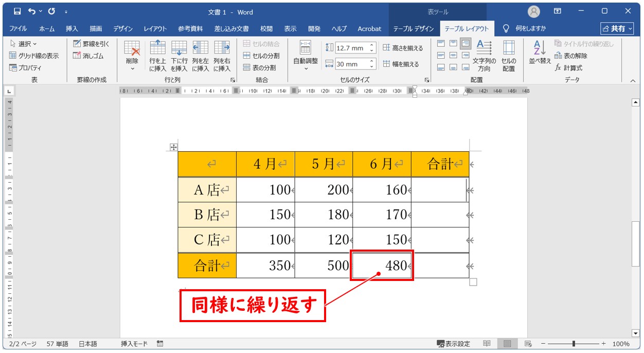
Task: Click Convert to Text (表の解除) icon
Action: [570, 56]
